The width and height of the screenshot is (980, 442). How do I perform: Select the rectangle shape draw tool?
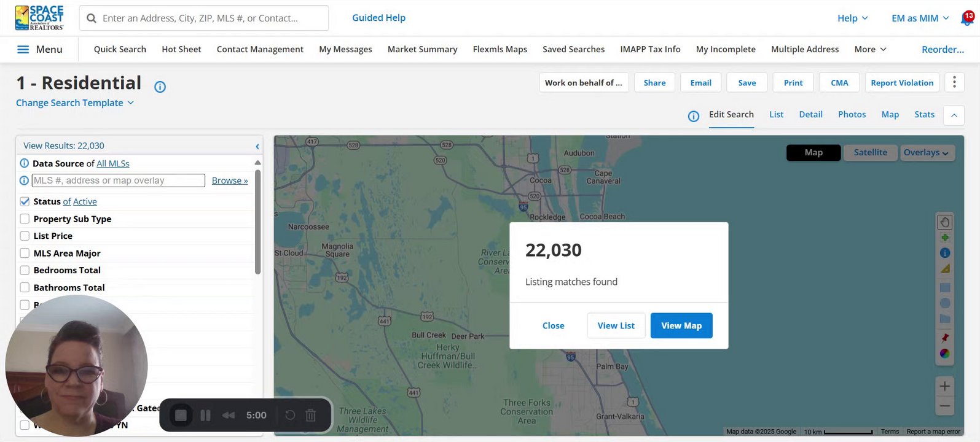tap(945, 287)
